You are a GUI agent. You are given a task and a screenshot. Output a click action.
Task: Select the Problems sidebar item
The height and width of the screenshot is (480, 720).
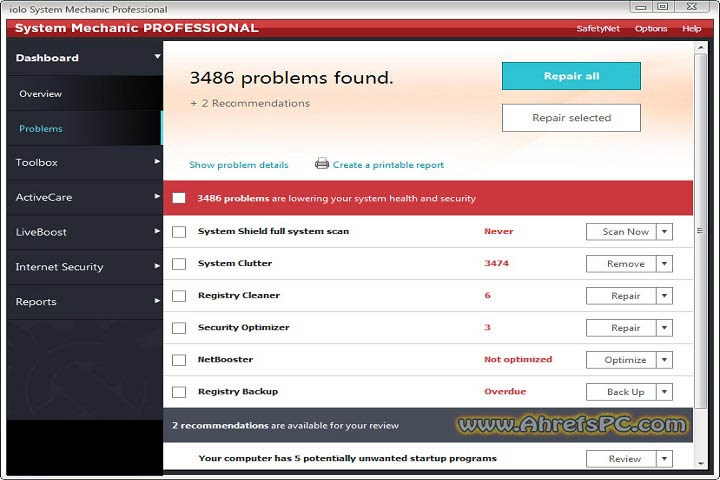click(84, 129)
